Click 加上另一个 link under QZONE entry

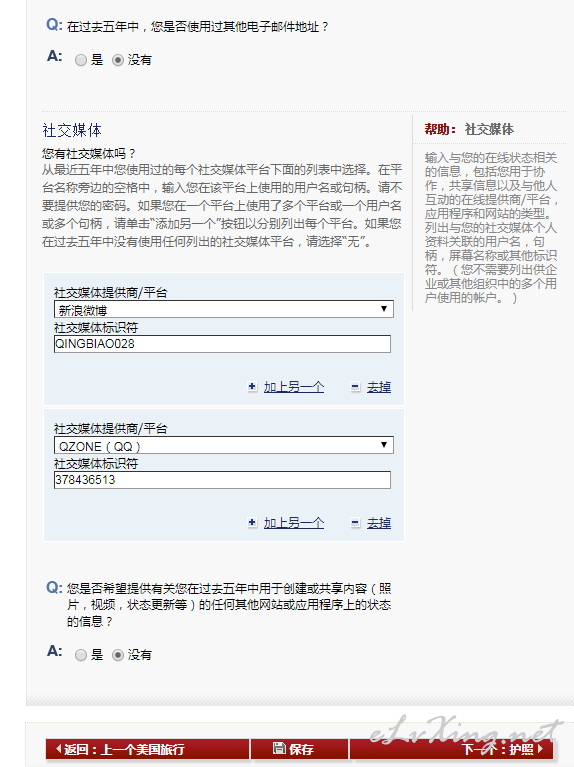pyautogui.click(x=294, y=523)
